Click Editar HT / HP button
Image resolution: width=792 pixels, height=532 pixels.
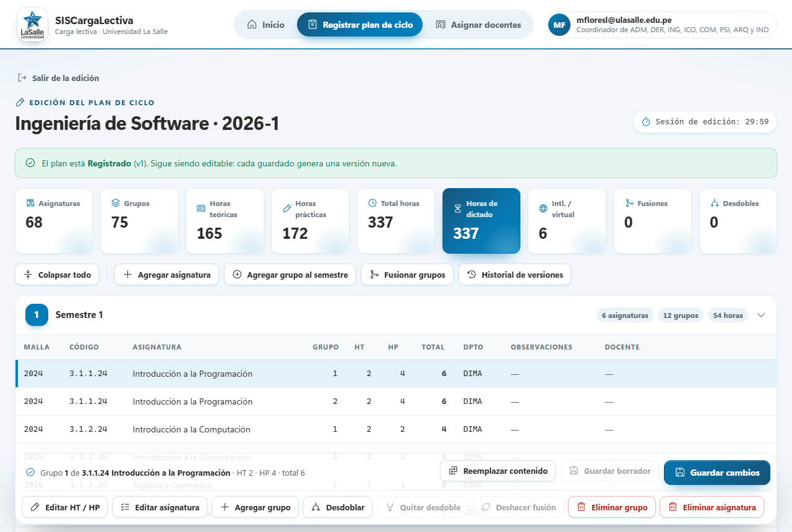click(x=65, y=507)
